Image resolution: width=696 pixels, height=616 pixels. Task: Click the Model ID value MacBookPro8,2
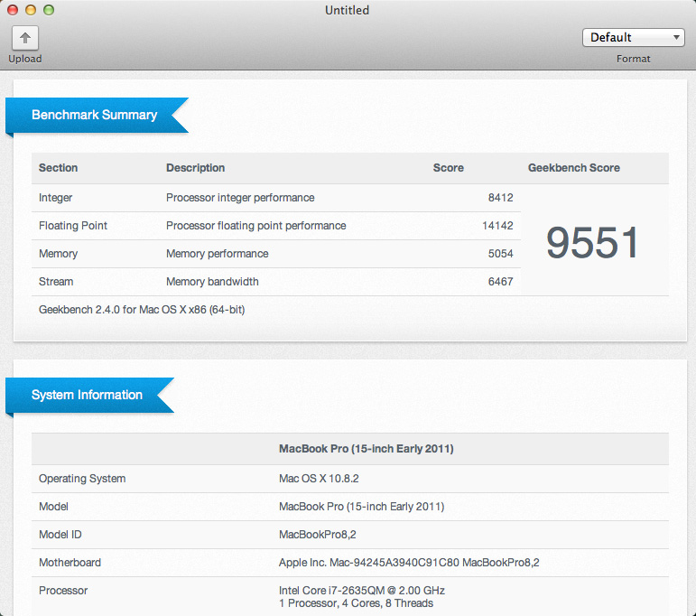tap(317, 535)
